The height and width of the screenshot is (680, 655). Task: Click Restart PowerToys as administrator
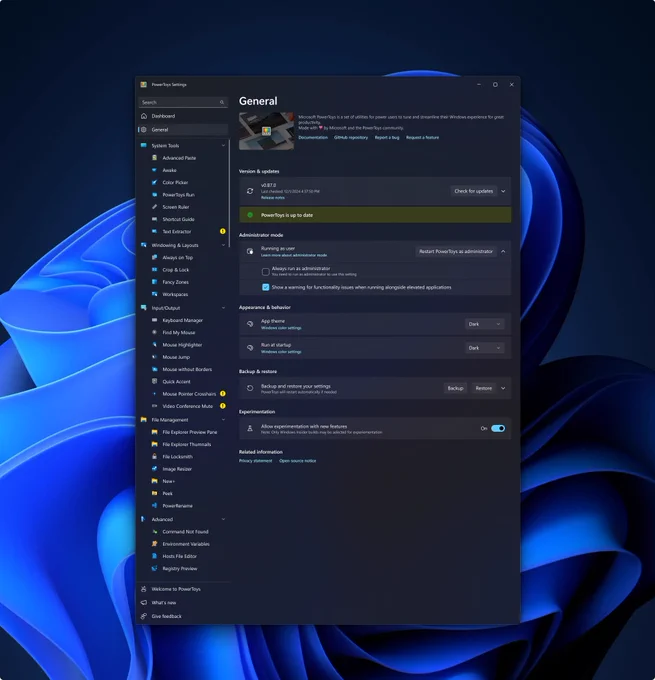click(456, 252)
